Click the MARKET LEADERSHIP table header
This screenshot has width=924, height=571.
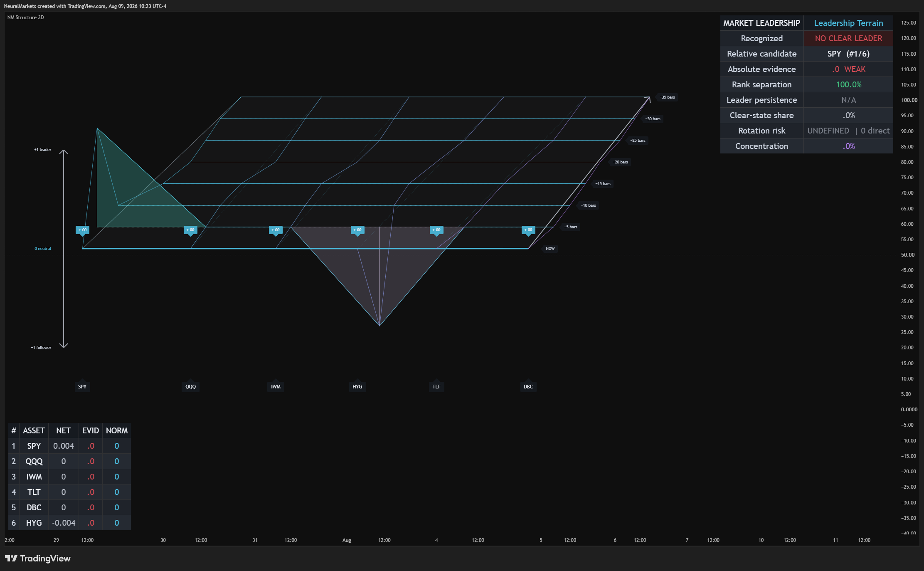pyautogui.click(x=761, y=23)
